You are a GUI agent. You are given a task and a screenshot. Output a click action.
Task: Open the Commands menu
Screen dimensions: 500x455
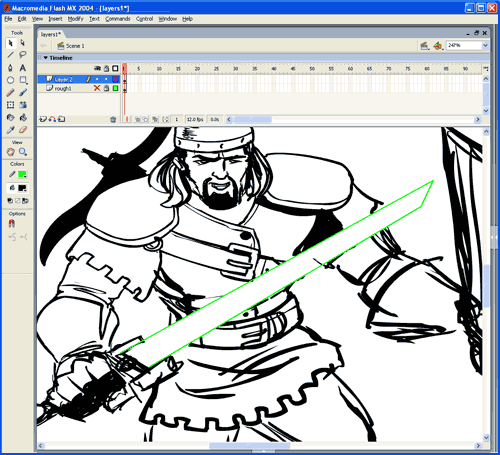click(x=118, y=19)
